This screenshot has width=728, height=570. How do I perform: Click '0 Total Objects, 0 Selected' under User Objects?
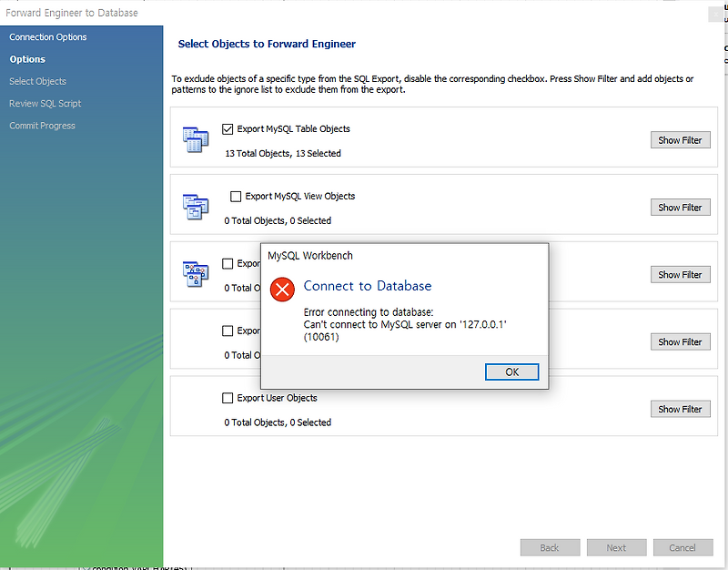[278, 422]
